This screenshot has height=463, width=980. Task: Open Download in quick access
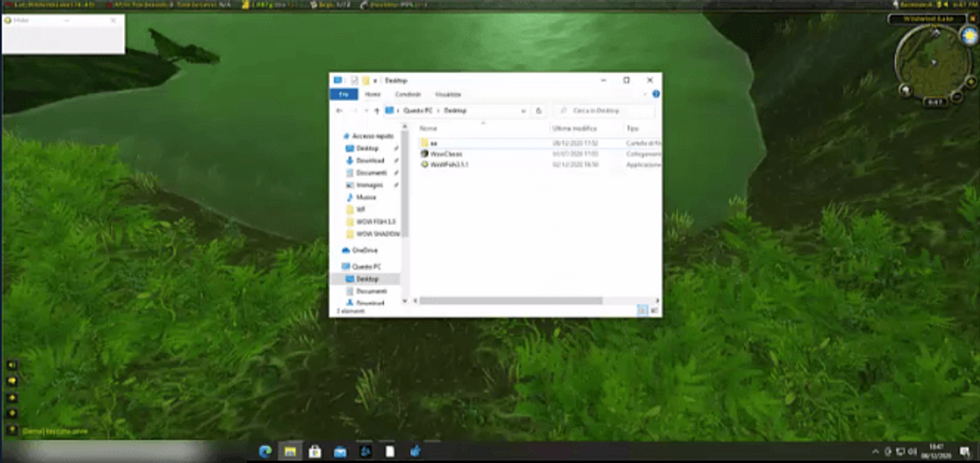[x=370, y=161]
